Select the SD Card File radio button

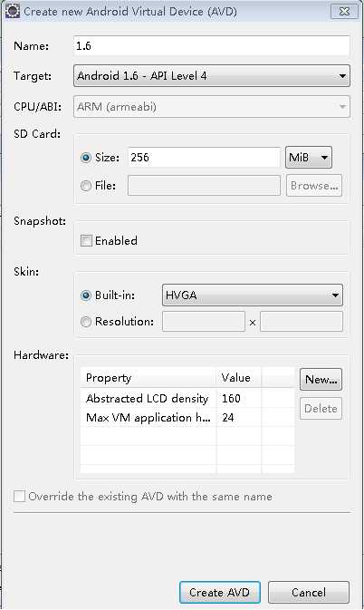click(x=86, y=186)
